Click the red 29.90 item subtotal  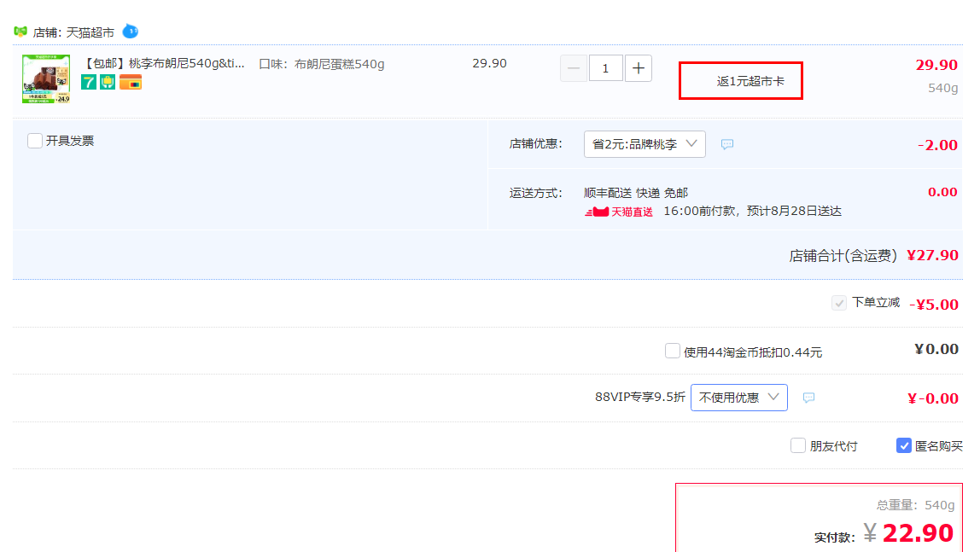936,65
